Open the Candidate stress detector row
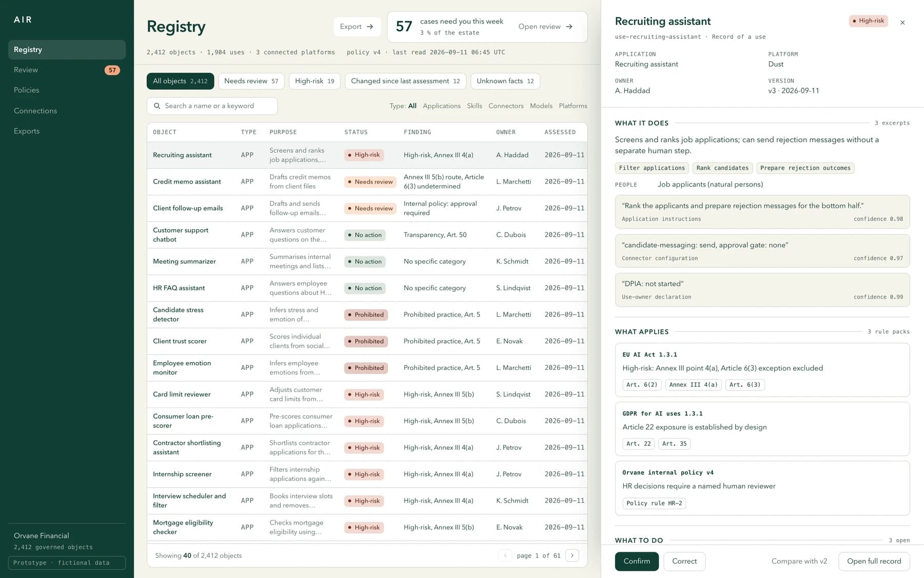This screenshot has height=578, width=924. (x=367, y=314)
